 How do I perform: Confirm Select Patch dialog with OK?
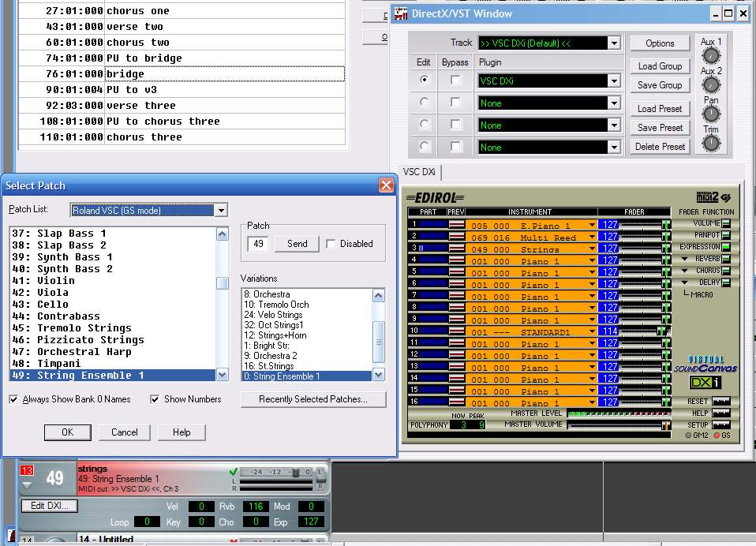(68, 432)
